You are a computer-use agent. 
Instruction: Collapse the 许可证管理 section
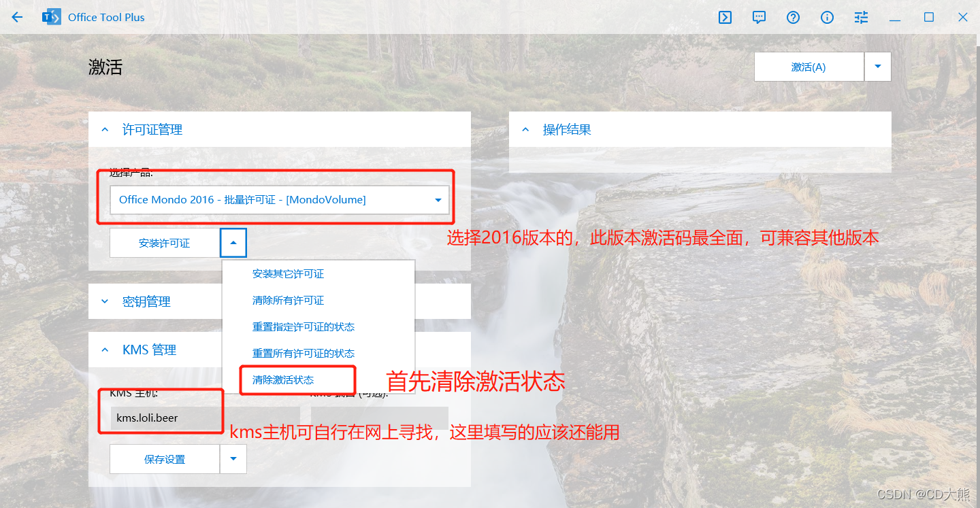[x=280, y=129]
